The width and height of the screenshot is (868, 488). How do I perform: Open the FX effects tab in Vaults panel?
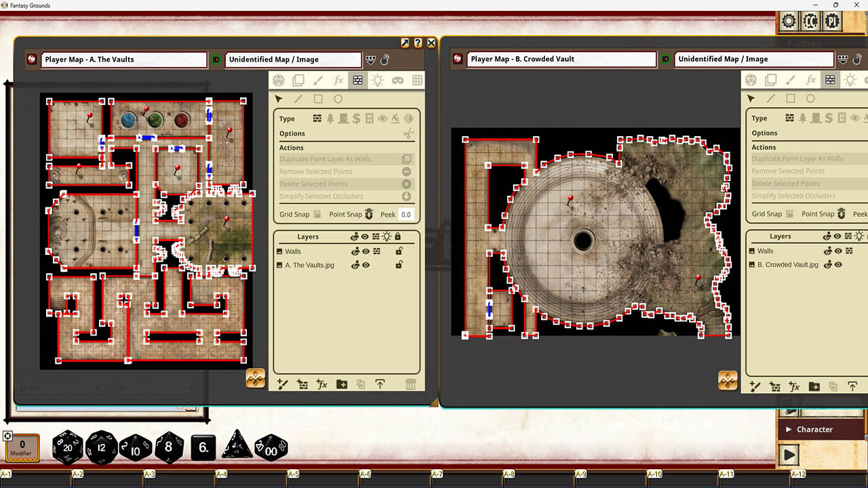pyautogui.click(x=338, y=81)
